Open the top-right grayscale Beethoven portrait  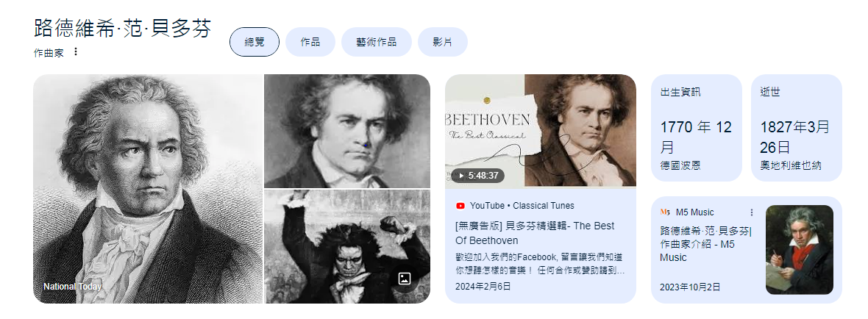[x=347, y=131]
